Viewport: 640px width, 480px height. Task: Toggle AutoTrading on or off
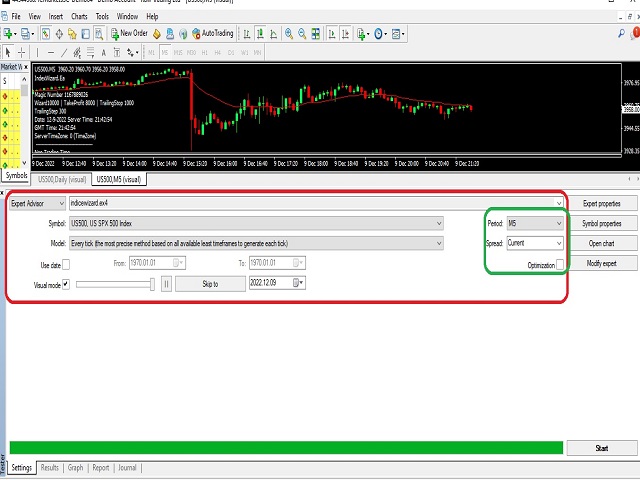[x=213, y=33]
